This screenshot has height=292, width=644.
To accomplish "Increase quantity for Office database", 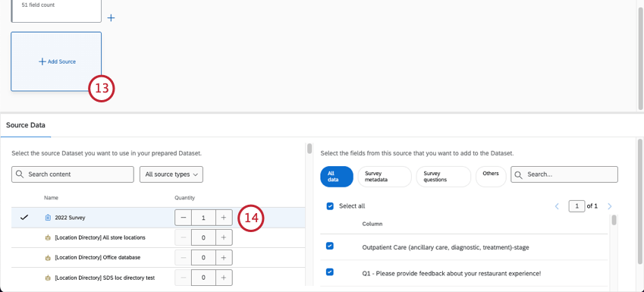I will coord(224,258).
